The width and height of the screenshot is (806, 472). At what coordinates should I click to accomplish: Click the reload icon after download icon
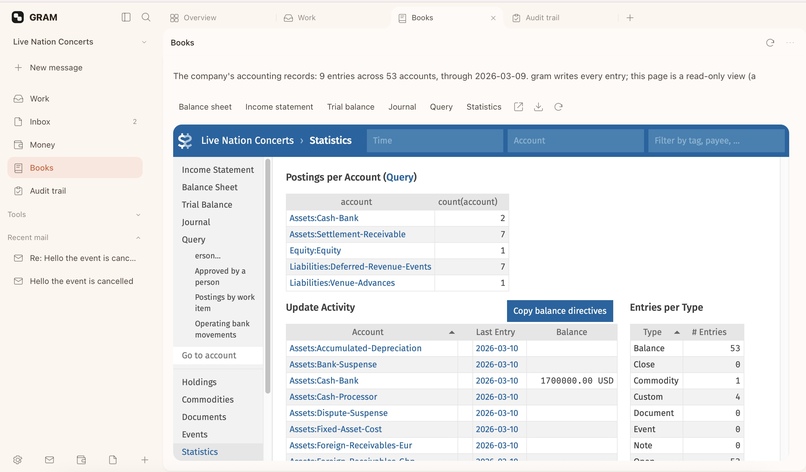558,106
